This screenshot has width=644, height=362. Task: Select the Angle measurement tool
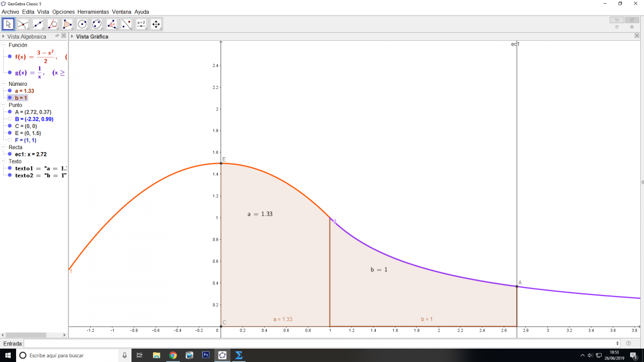point(112,24)
